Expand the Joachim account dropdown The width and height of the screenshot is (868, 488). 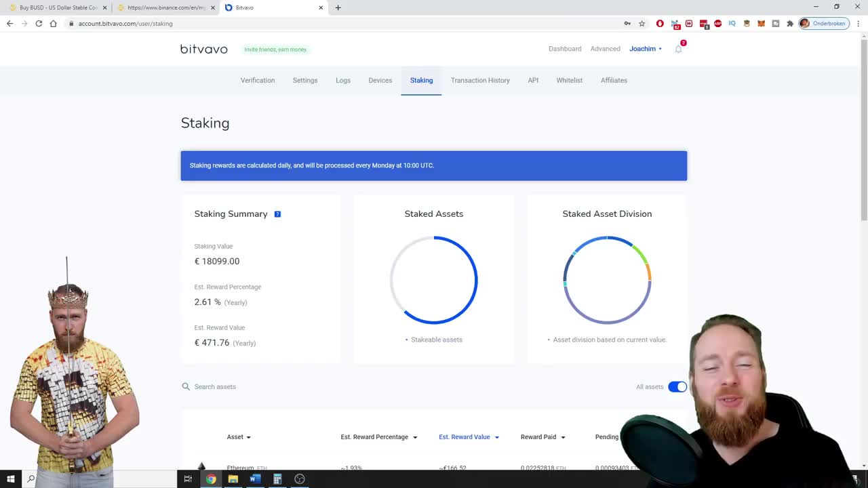646,49
